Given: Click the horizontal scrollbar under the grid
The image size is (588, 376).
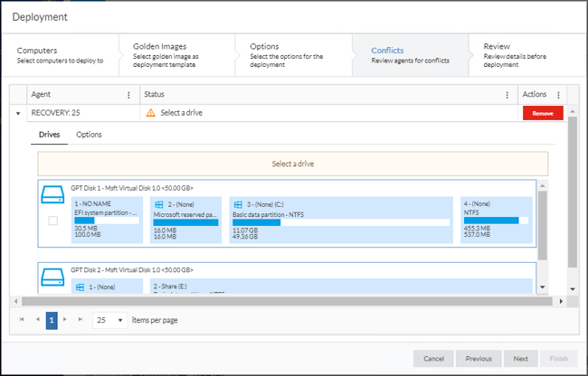Looking at the screenshot, I should 271,301.
